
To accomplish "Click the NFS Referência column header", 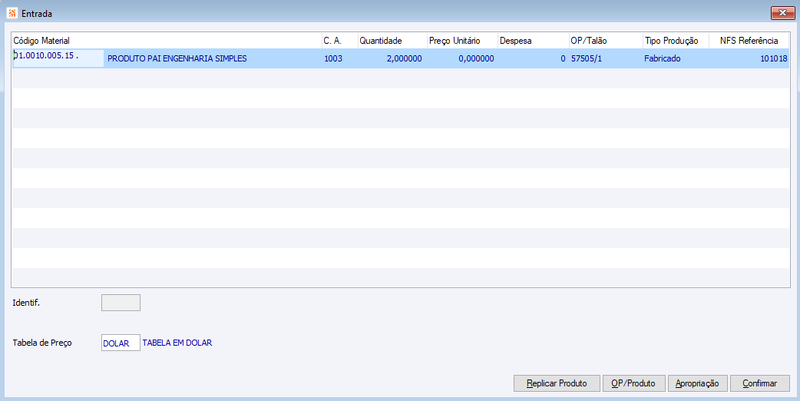I will click(749, 41).
